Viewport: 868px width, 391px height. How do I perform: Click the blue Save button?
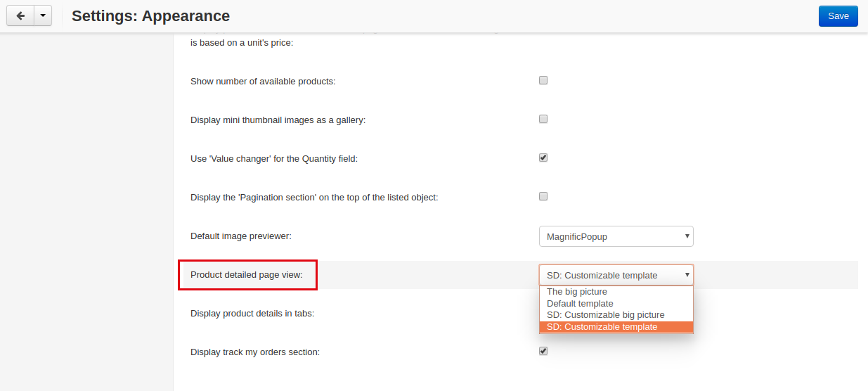click(838, 15)
